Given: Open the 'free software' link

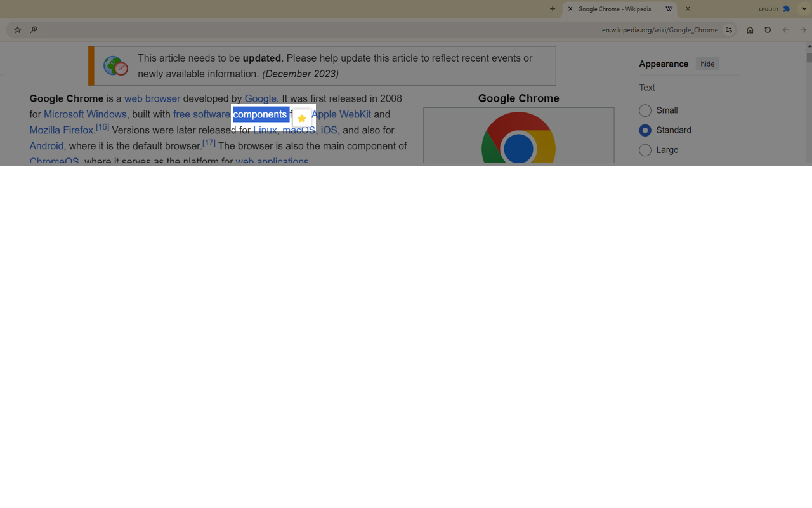Looking at the screenshot, I should point(202,114).
